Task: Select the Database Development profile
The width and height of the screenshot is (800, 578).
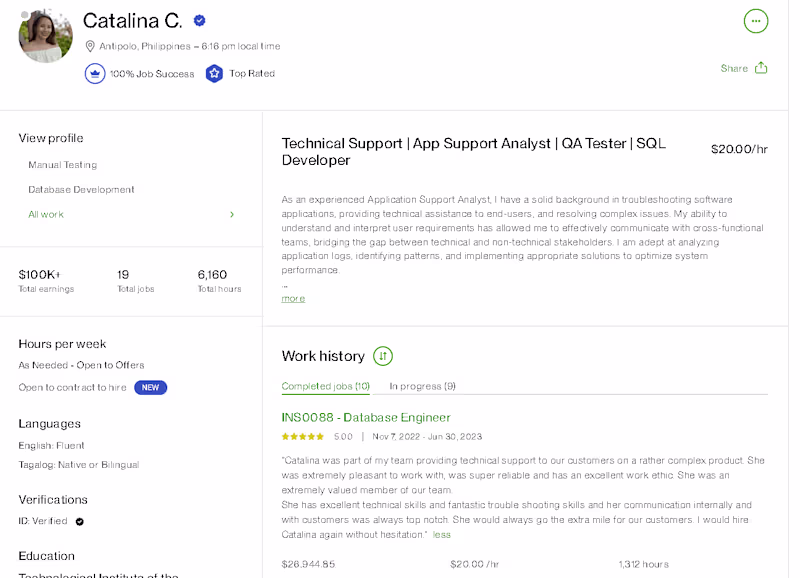Action: pyautogui.click(x=81, y=189)
